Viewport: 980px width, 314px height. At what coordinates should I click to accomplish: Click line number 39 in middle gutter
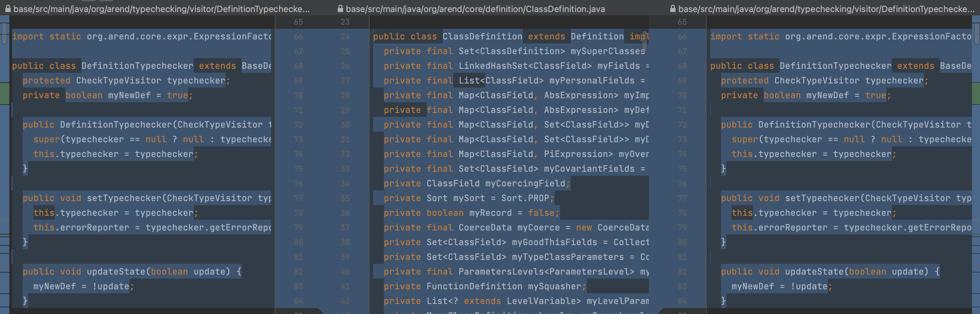[x=345, y=257]
